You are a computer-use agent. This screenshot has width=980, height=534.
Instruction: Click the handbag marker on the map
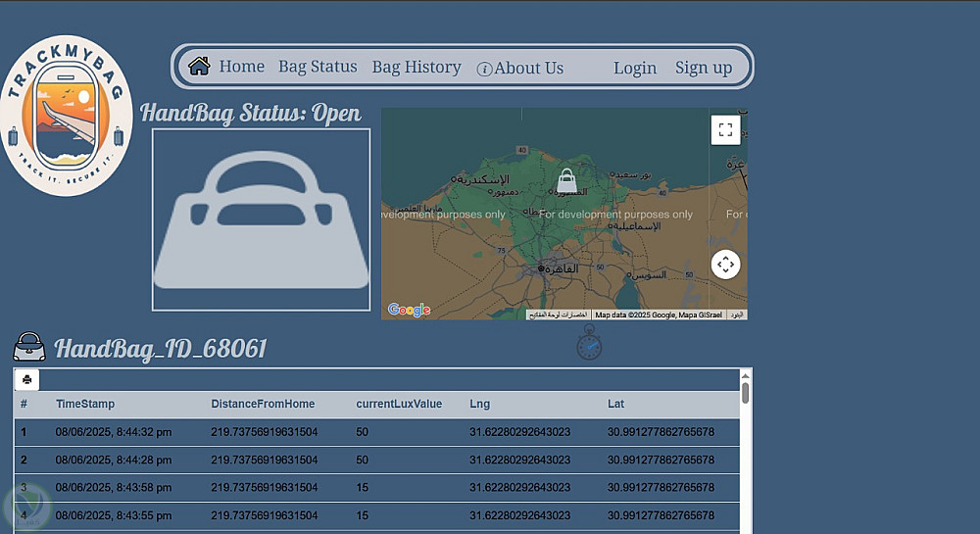tap(565, 180)
